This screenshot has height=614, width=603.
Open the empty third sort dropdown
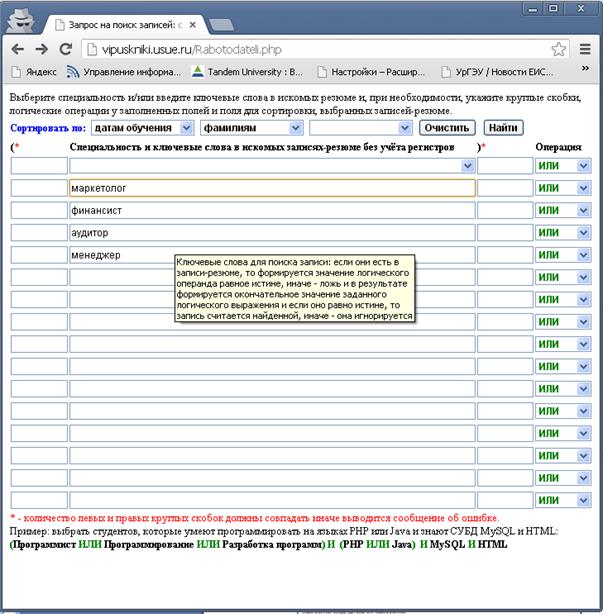(361, 128)
